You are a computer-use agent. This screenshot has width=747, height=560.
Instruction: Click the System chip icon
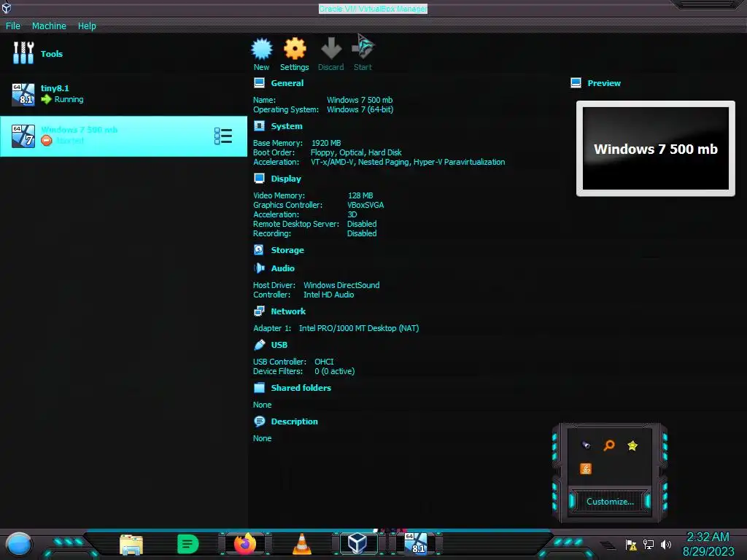pos(259,125)
